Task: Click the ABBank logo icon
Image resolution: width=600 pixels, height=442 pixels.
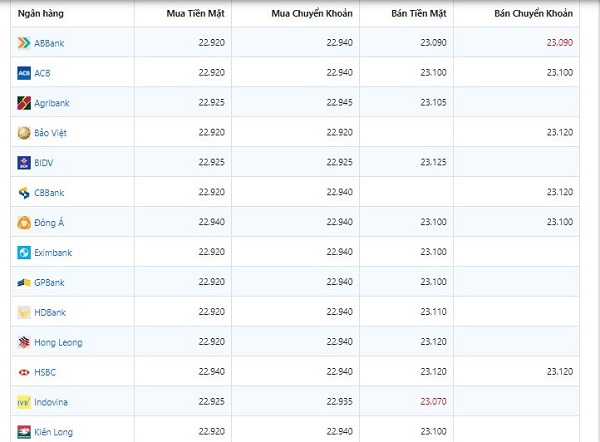Action: (x=24, y=43)
